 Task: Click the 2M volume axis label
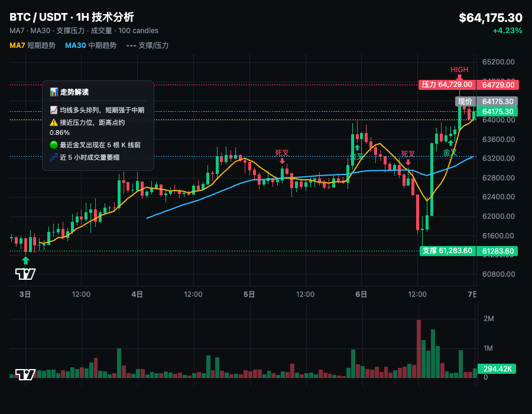[489, 318]
